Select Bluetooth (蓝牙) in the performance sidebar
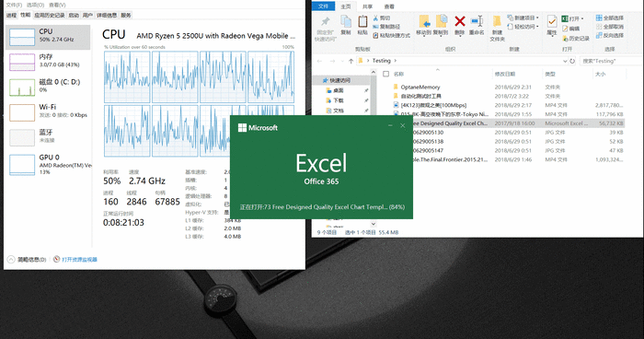Screen dimensions: 644x339 (48, 137)
